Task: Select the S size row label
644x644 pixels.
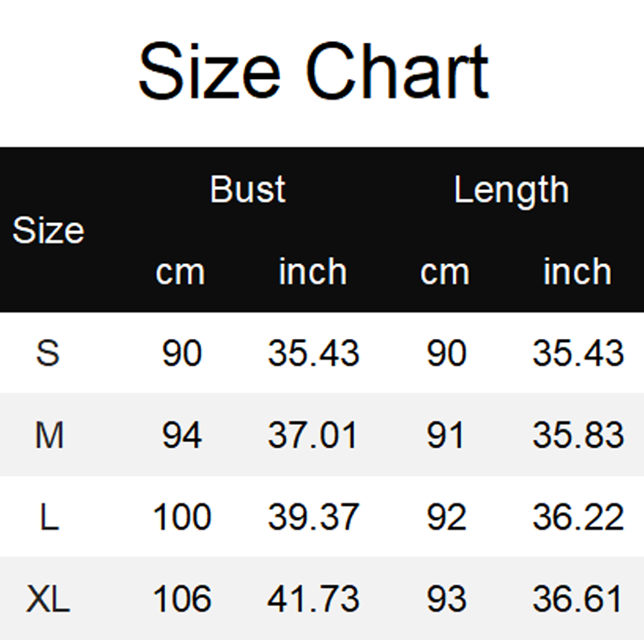Action: pos(48,353)
